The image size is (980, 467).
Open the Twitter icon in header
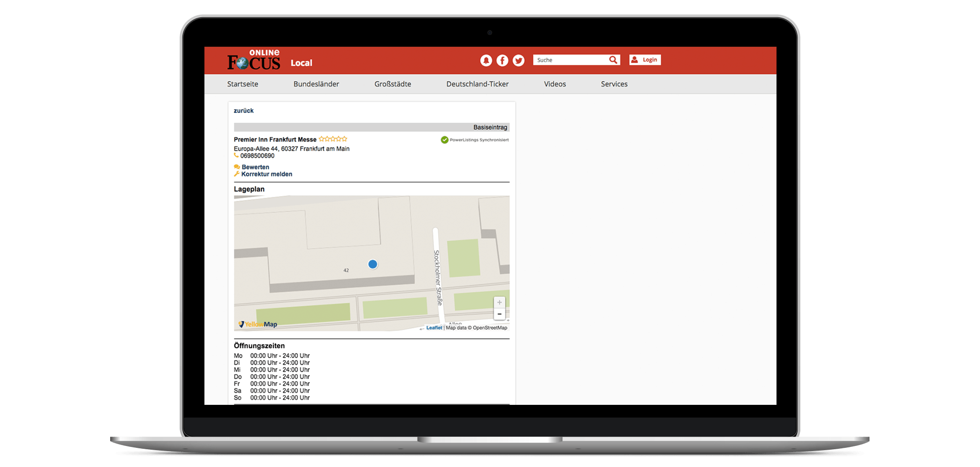coord(518,60)
